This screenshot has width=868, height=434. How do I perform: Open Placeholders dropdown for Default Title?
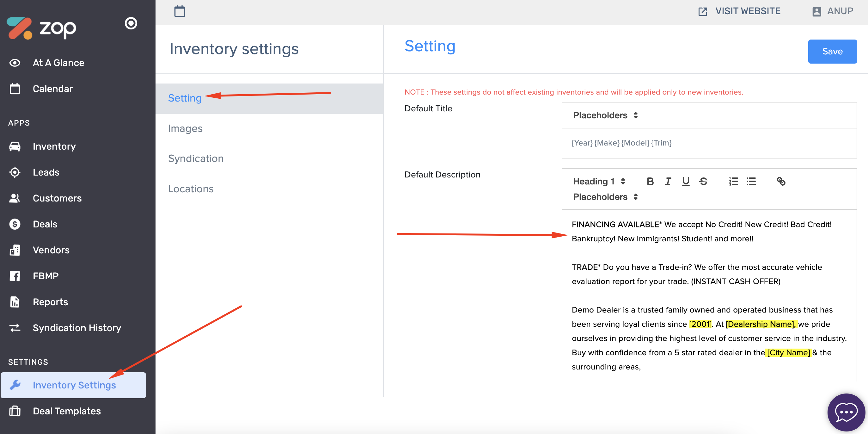[605, 115]
